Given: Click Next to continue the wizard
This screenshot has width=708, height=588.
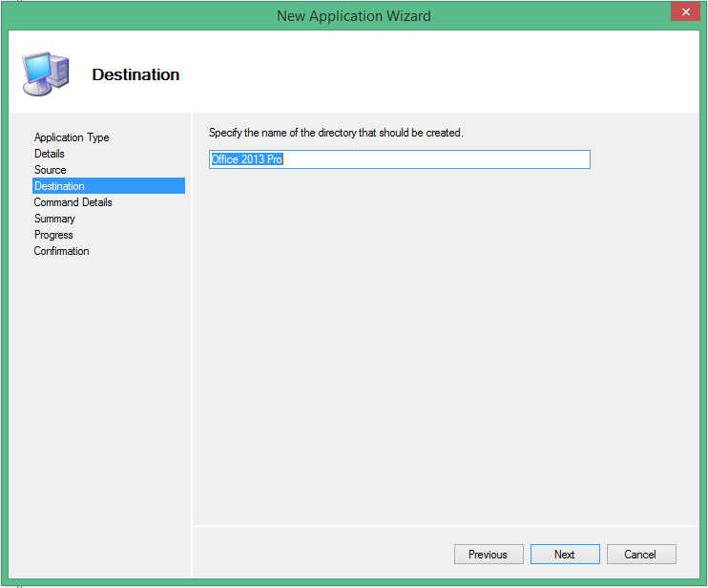Looking at the screenshot, I should click(x=565, y=555).
